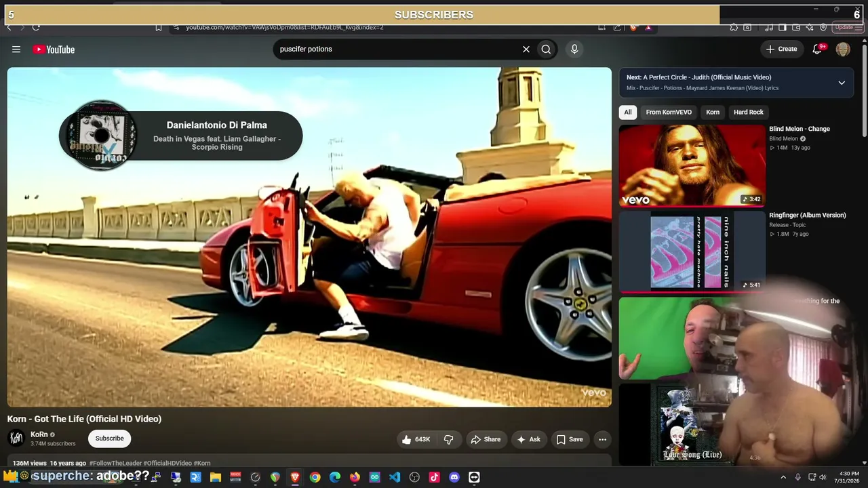The image size is (868, 488).
Task: Open OBS Studio from the taskbar
Action: (414, 477)
